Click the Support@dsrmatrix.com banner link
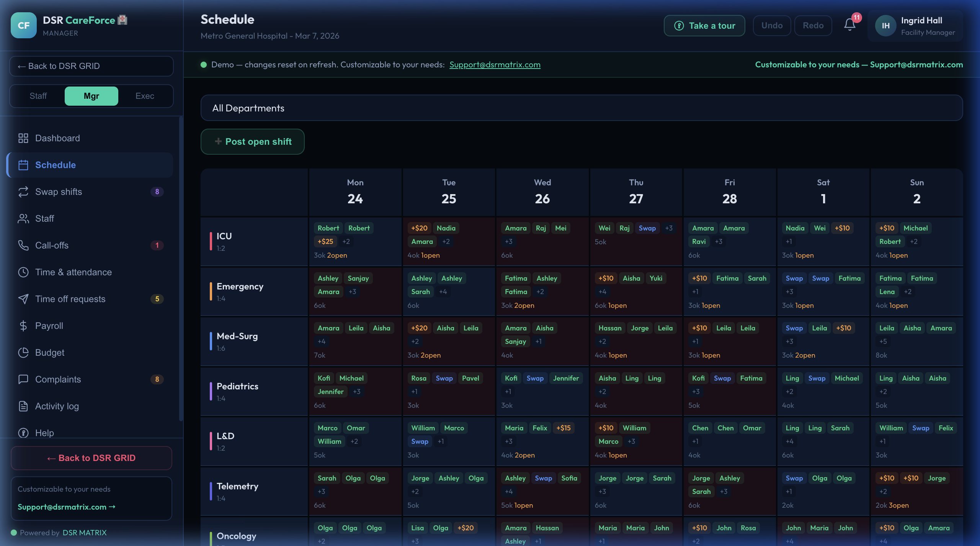This screenshot has width=980, height=546. (x=495, y=65)
